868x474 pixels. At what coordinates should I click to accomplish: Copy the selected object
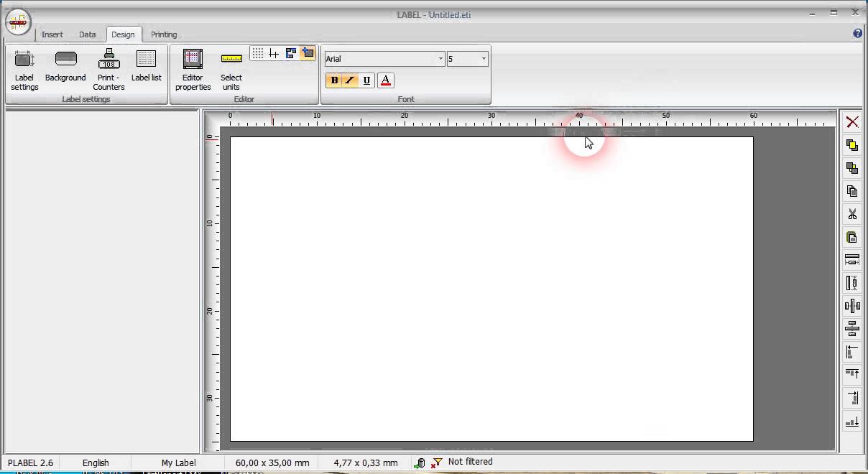pos(852,191)
